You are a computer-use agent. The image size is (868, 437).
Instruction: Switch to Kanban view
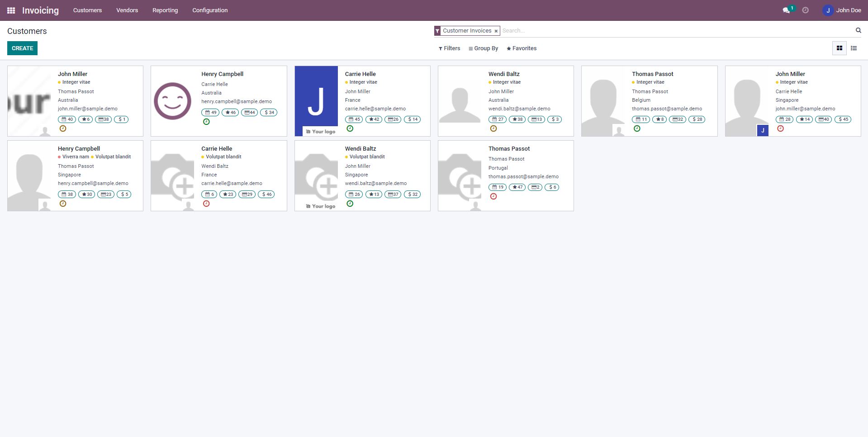[x=839, y=48]
